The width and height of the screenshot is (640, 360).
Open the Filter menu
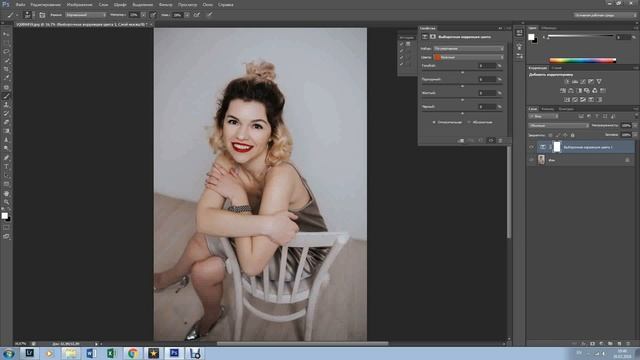point(165,4)
